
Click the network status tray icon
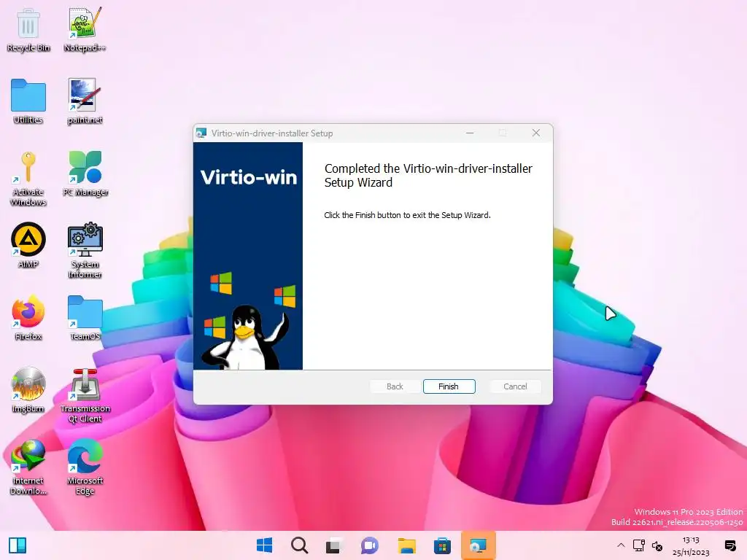click(x=639, y=545)
